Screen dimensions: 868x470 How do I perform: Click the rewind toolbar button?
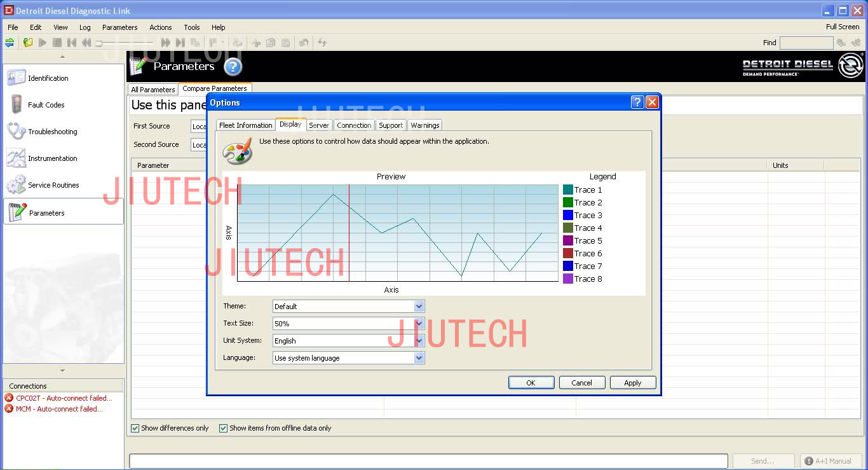click(x=86, y=43)
